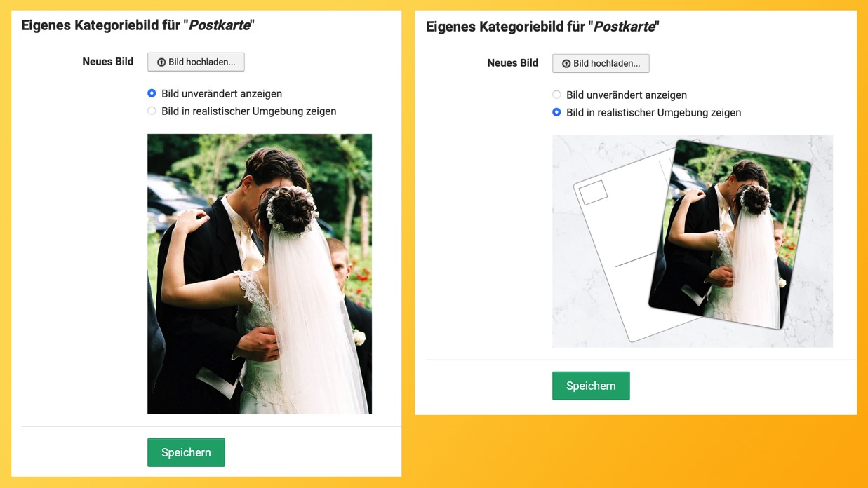Click the label text of the selected 'Bild unverändert anzeigen' option

tap(222, 93)
